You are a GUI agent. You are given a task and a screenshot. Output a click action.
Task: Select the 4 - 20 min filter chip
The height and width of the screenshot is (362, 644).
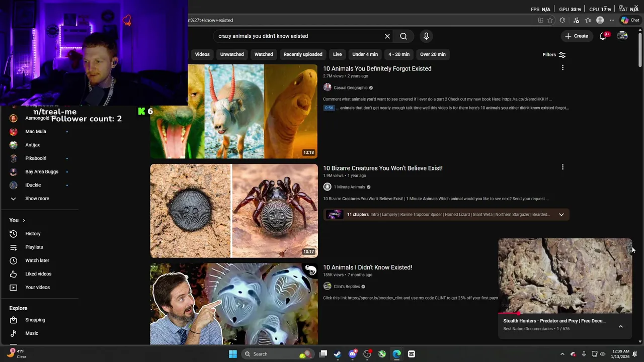(399, 54)
